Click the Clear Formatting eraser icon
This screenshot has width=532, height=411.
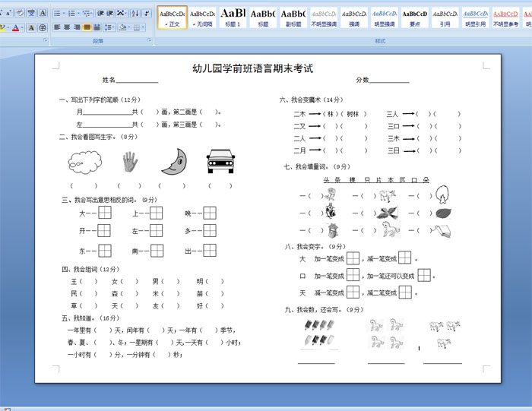pos(20,13)
